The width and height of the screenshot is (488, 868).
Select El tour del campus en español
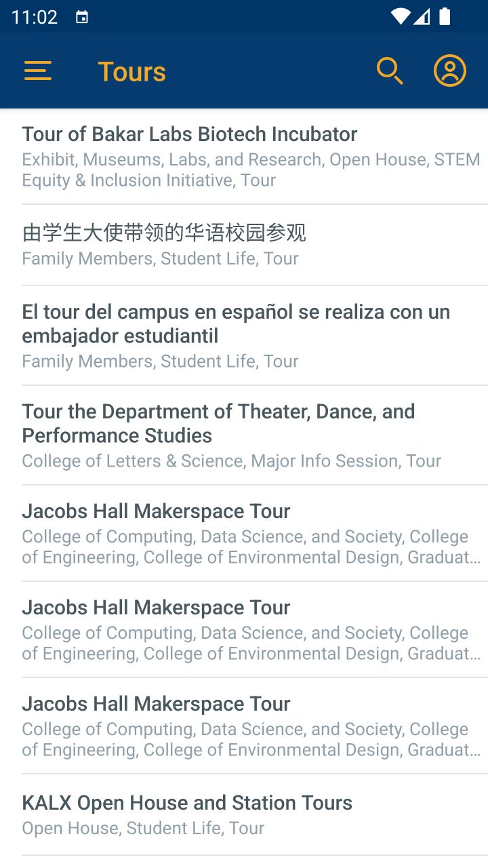click(x=236, y=323)
